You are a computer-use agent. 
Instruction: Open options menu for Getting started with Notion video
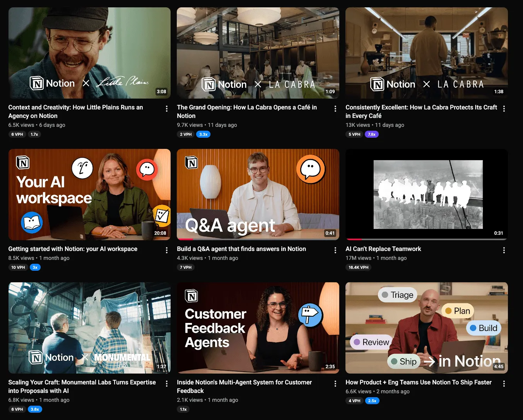[167, 250]
